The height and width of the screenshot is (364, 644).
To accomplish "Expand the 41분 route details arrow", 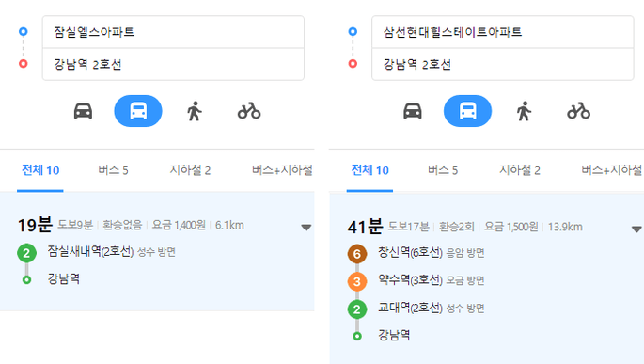I will click(636, 229).
